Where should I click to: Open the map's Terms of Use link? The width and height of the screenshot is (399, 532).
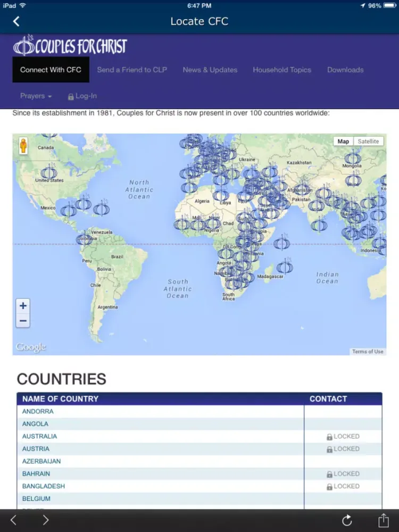(x=368, y=352)
